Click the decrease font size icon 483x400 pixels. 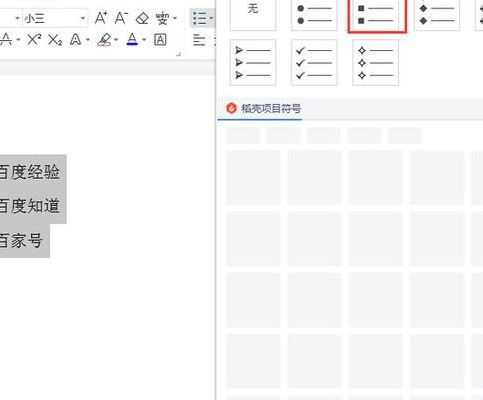[x=121, y=18]
